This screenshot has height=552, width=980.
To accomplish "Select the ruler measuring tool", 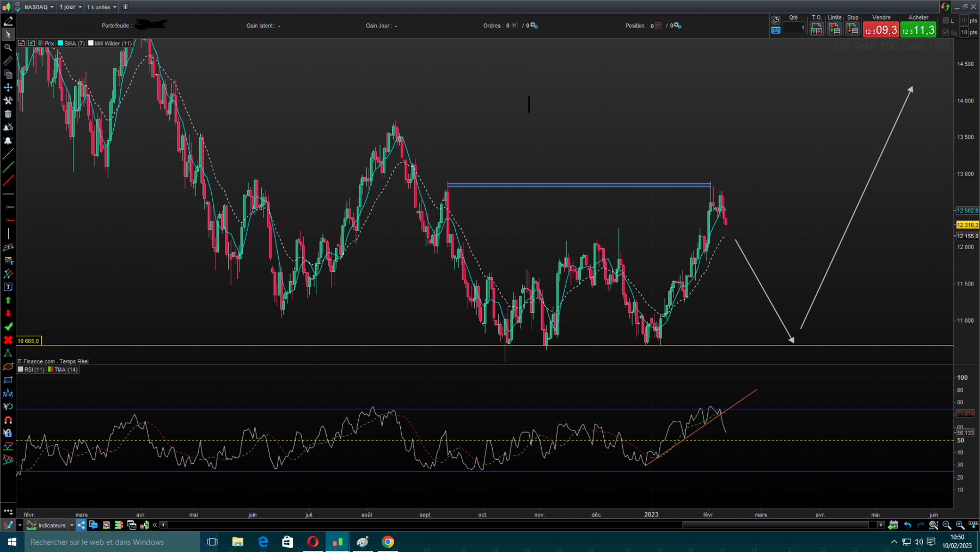I will [8, 61].
